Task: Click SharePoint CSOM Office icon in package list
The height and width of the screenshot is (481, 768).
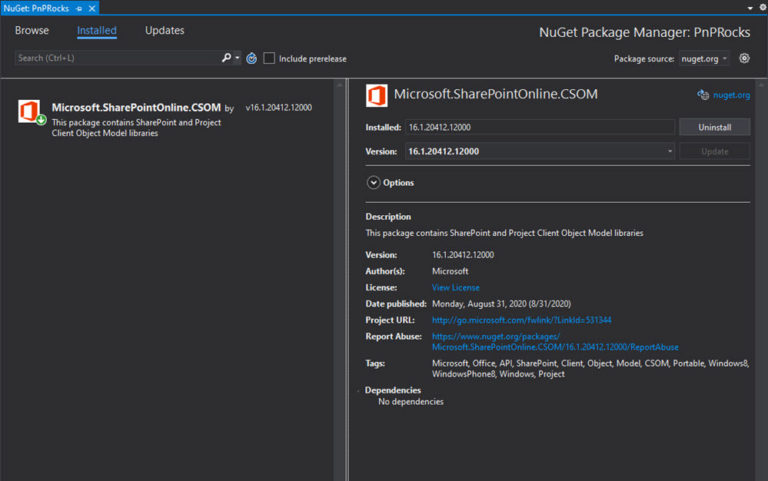Action: (30, 112)
